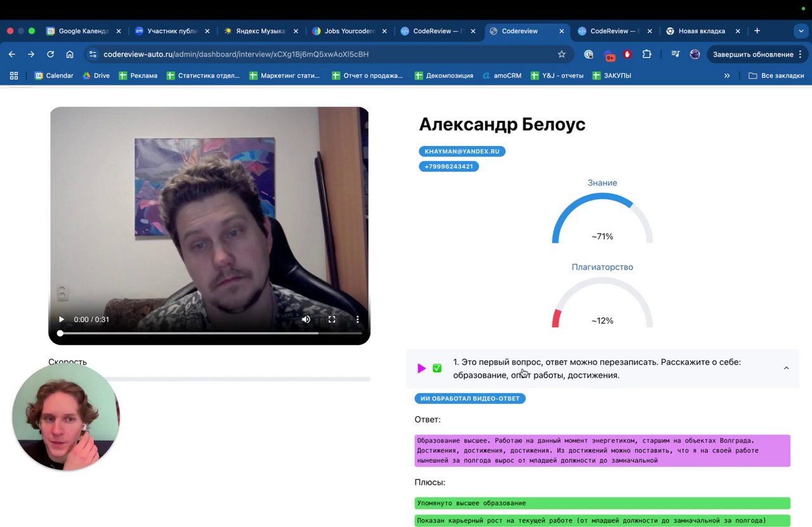Go back to the previous page
This screenshot has height=527, width=812.
click(12, 55)
